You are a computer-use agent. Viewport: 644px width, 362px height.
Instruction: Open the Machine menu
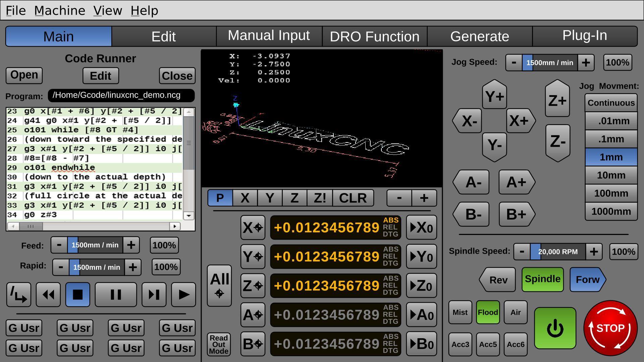click(60, 10)
